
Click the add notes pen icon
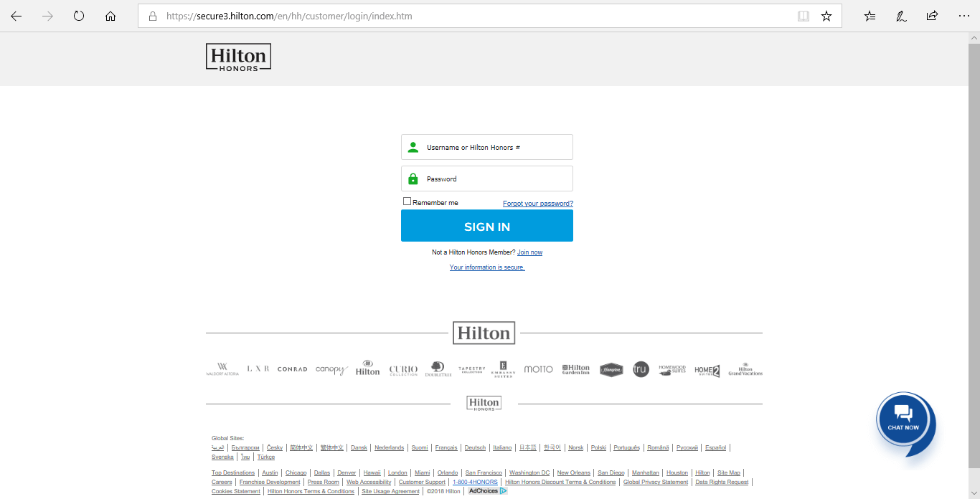[901, 16]
